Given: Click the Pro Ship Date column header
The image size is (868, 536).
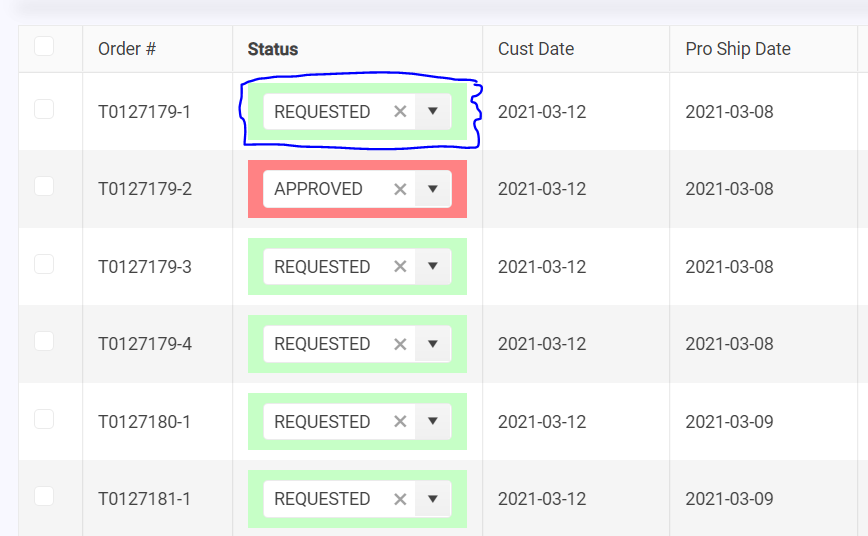Looking at the screenshot, I should (x=738, y=49).
